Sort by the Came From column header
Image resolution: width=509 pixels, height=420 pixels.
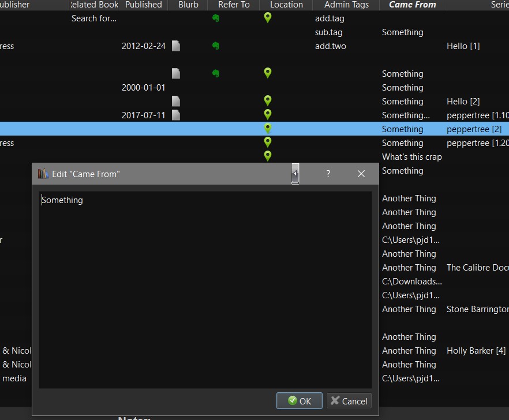pos(411,5)
